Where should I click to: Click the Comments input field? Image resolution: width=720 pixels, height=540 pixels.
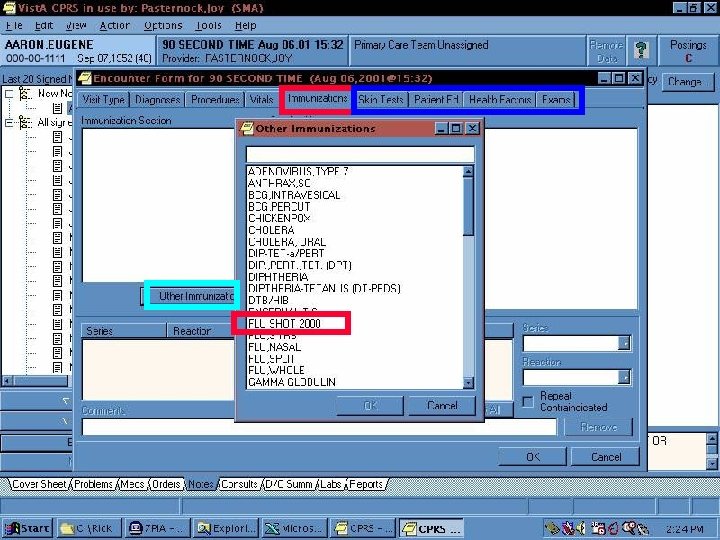319,427
